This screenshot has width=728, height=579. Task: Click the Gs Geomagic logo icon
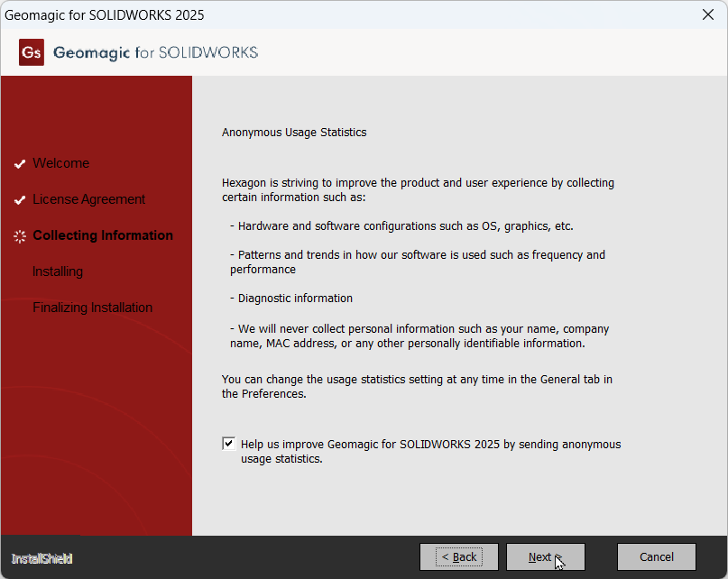click(x=31, y=51)
